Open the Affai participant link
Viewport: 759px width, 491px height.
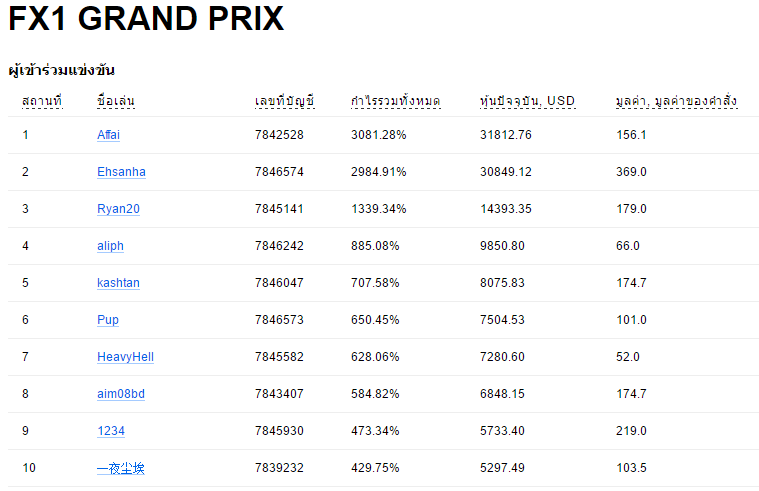pyautogui.click(x=108, y=135)
